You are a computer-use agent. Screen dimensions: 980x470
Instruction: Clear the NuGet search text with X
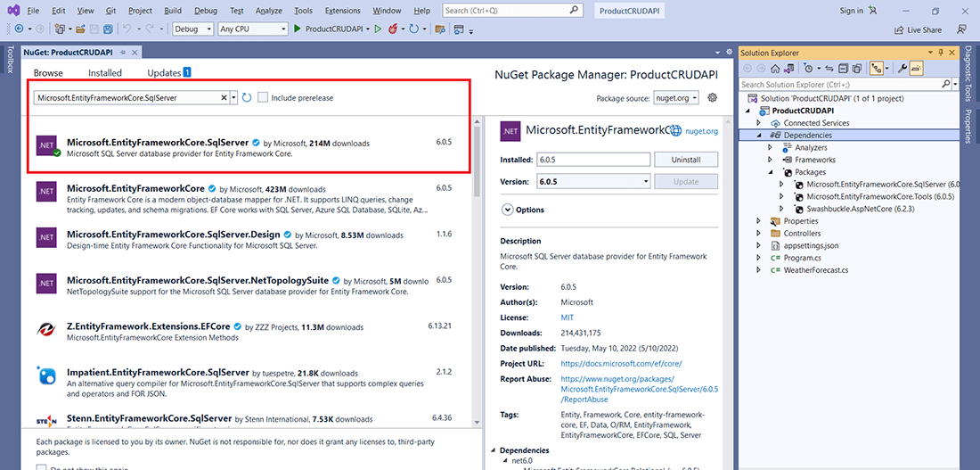[225, 97]
